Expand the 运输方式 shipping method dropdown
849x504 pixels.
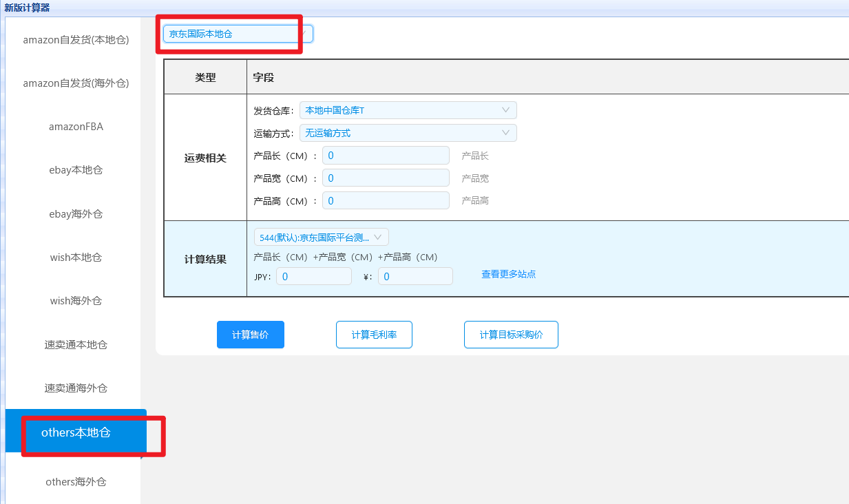[x=408, y=133]
